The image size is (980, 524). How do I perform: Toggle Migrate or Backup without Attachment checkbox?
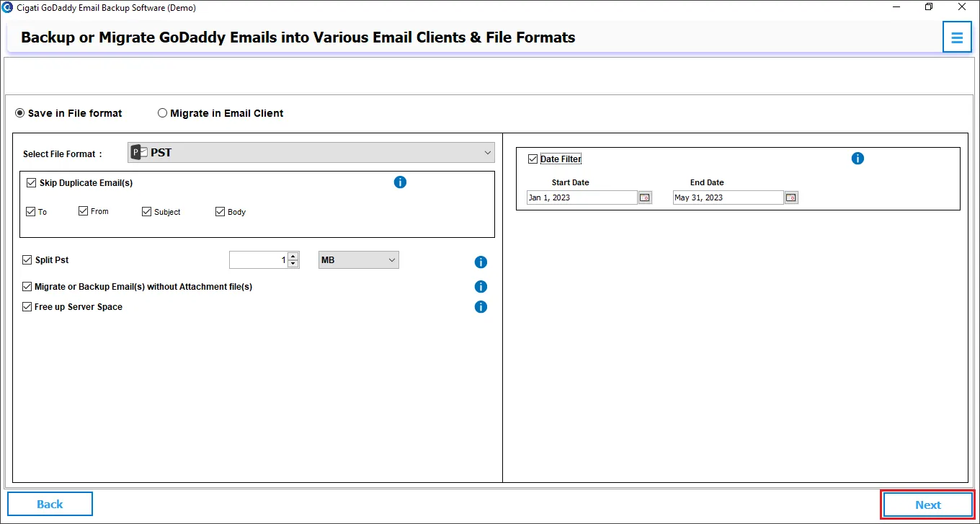27,287
